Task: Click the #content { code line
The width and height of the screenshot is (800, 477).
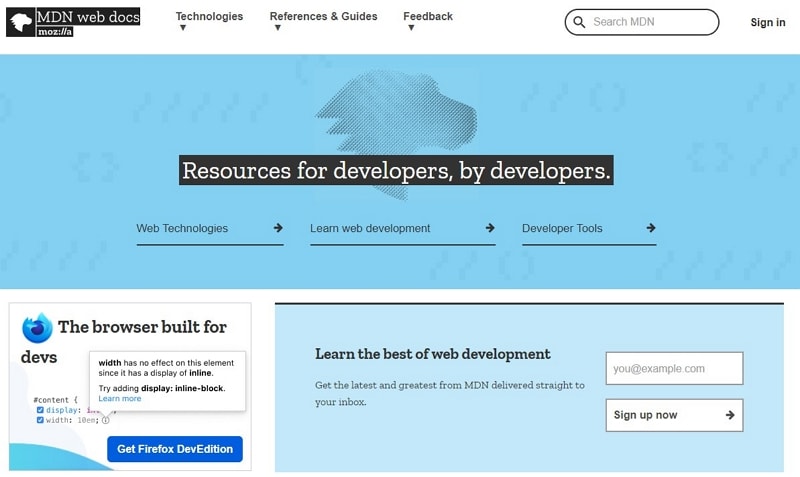Action: tap(56, 400)
